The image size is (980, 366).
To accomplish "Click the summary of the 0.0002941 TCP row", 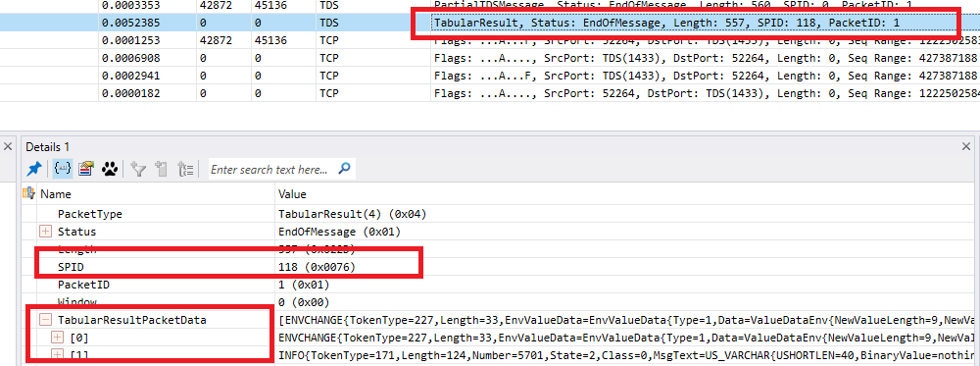I will click(706, 76).
